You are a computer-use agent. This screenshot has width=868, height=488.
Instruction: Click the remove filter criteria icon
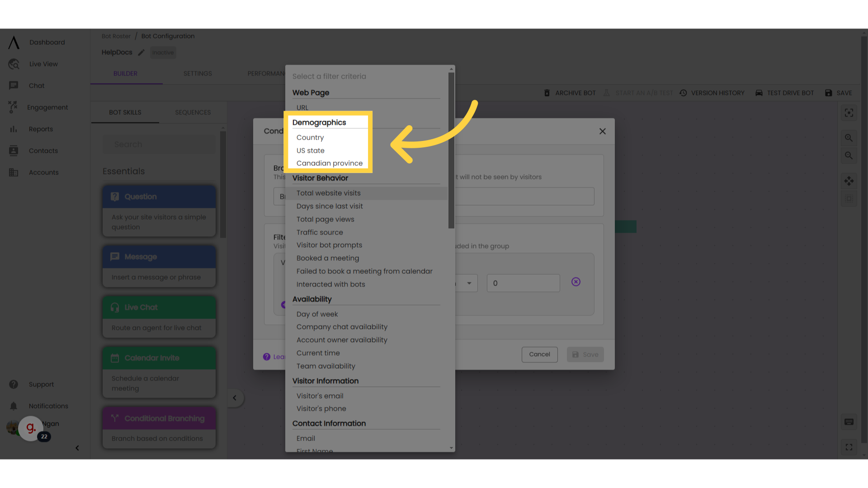[x=576, y=282]
